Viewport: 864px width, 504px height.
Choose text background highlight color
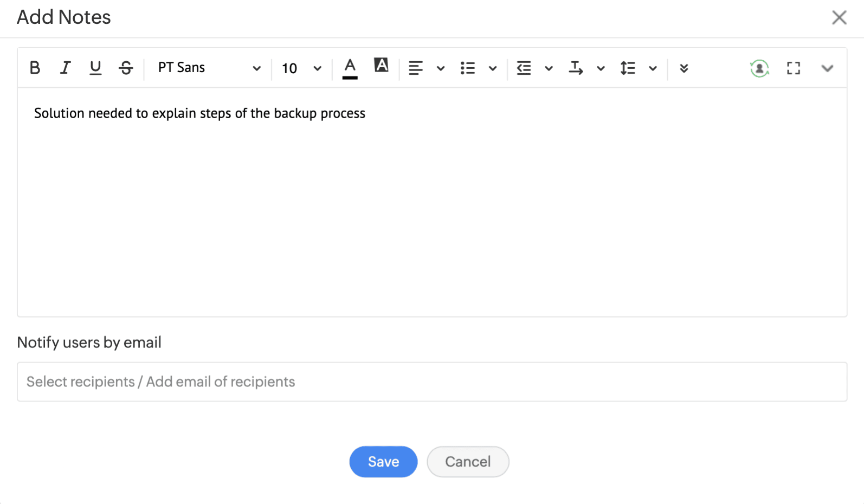coord(381,66)
